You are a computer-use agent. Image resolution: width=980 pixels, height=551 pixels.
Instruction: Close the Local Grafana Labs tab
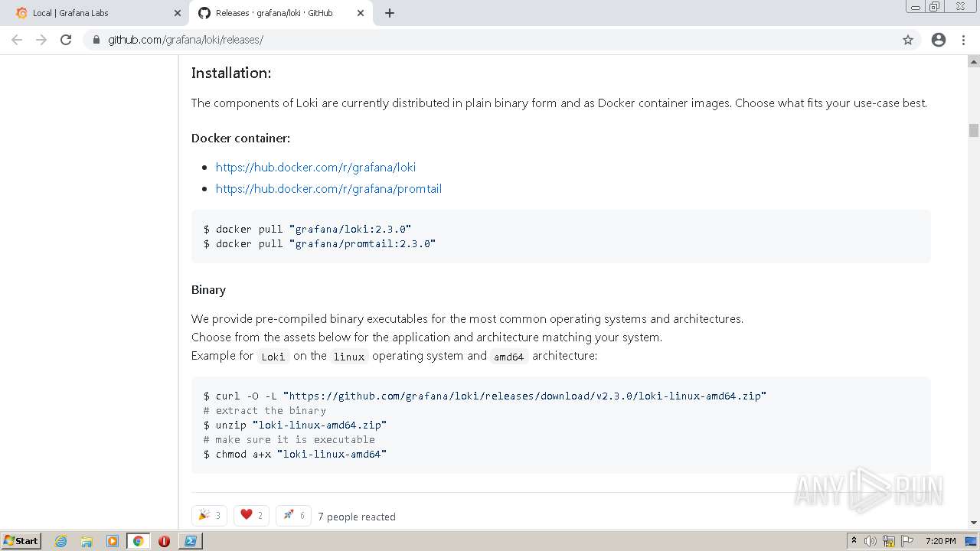(x=178, y=13)
